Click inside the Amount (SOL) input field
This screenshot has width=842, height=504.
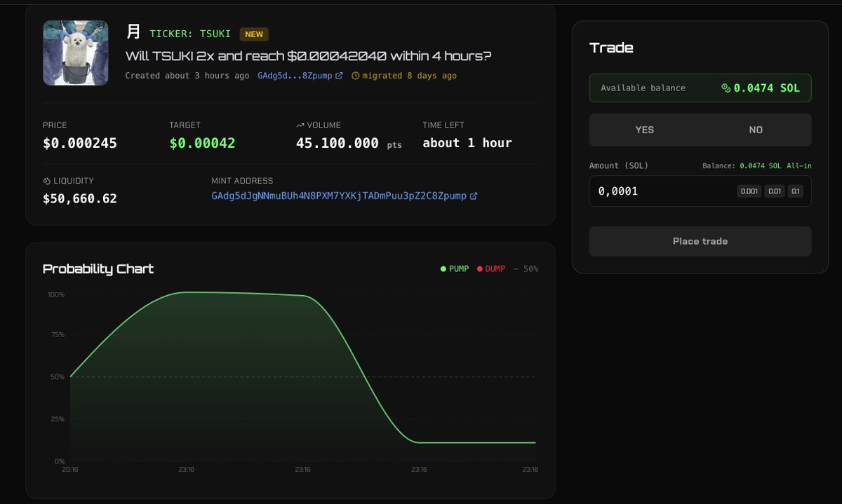(x=653, y=191)
